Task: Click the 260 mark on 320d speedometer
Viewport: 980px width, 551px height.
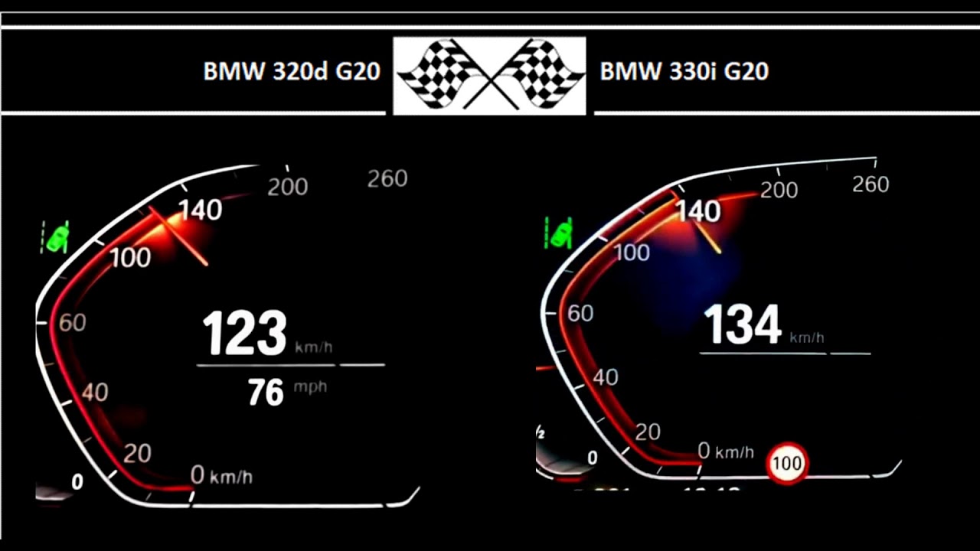Action: 387,179
